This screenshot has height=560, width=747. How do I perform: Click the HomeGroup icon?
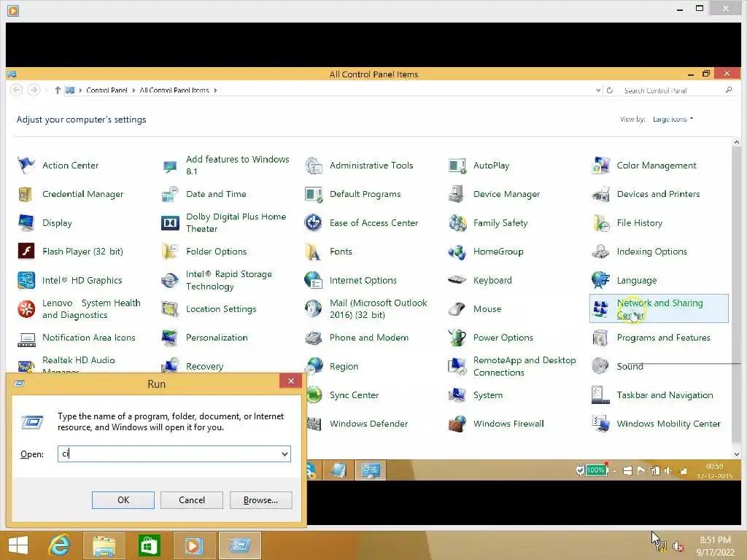[457, 252]
